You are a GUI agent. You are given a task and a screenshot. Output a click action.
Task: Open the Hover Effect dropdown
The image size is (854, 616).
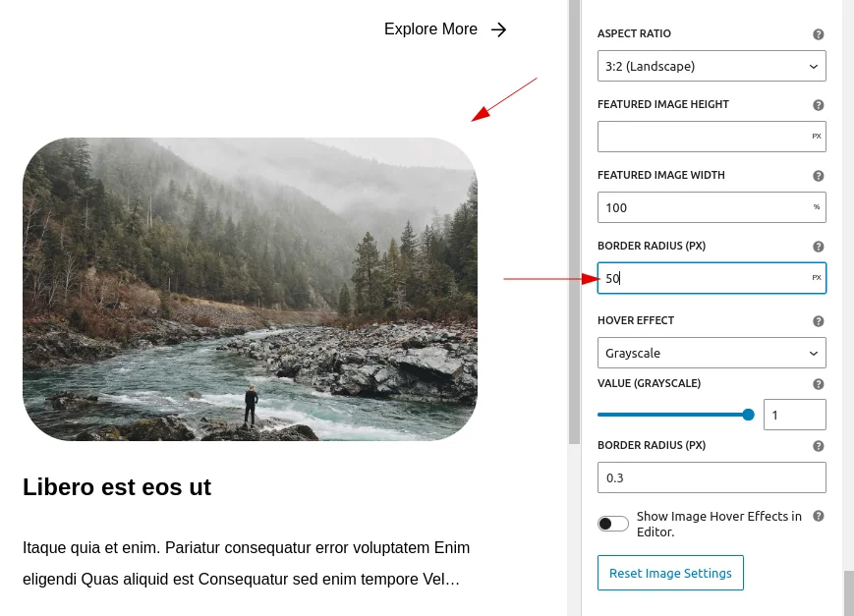click(x=712, y=353)
